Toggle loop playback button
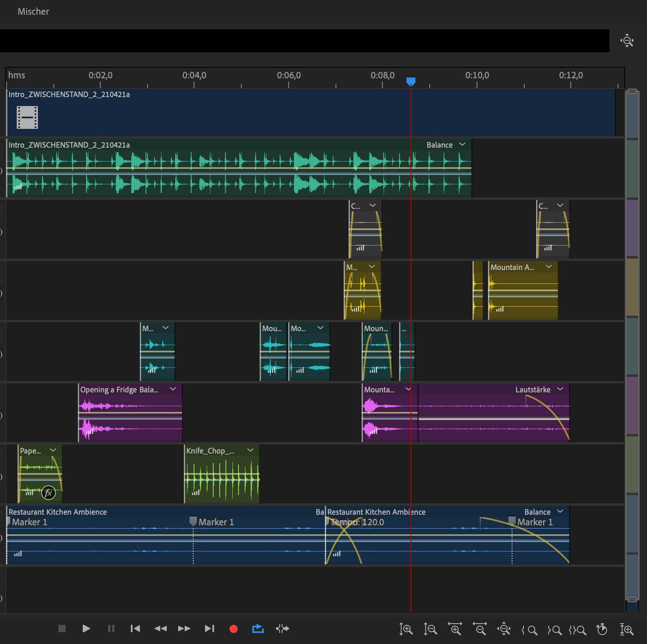The width and height of the screenshot is (647, 644). click(258, 629)
